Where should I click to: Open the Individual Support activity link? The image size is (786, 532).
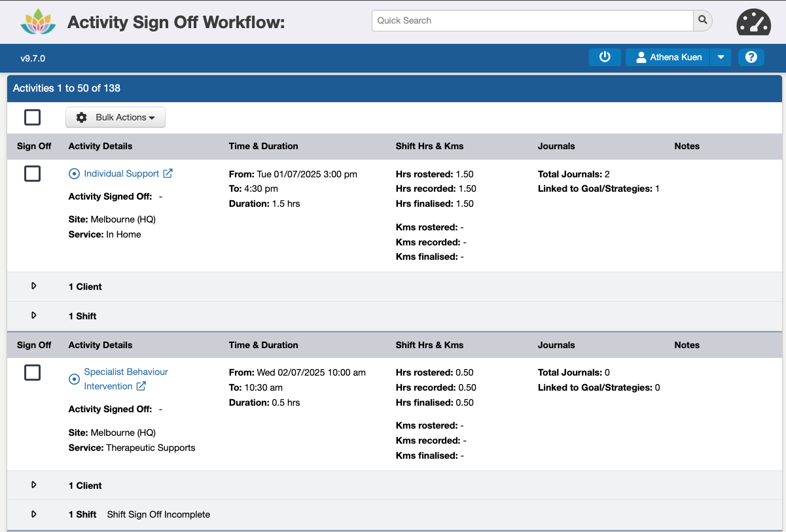click(x=122, y=173)
